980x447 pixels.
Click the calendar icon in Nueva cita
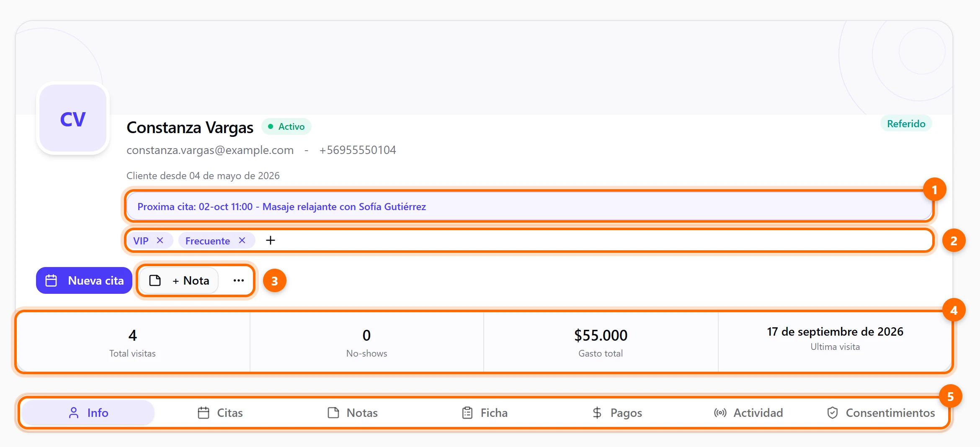point(51,280)
